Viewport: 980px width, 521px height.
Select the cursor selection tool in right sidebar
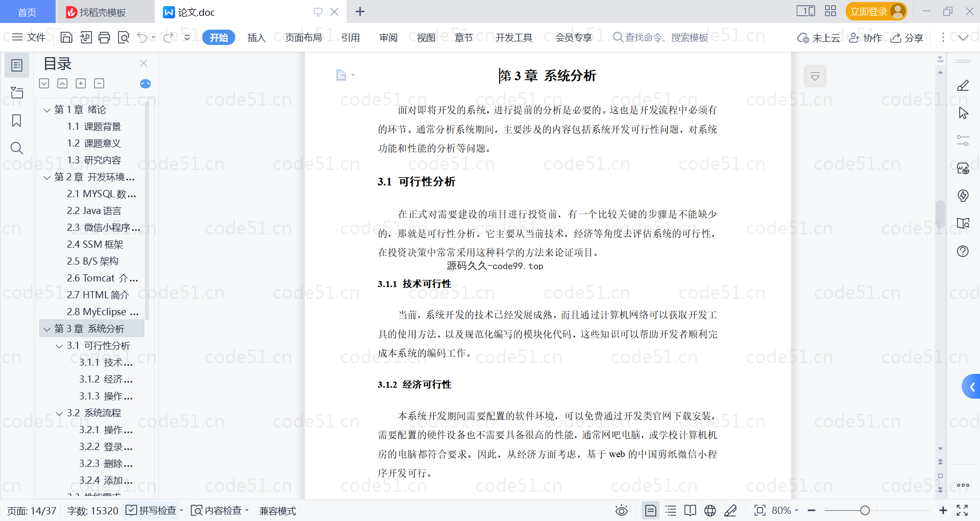pos(963,113)
